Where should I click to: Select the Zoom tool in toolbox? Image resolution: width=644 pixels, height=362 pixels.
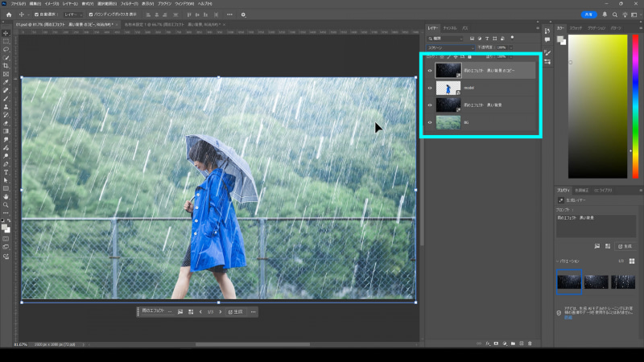(x=6, y=205)
